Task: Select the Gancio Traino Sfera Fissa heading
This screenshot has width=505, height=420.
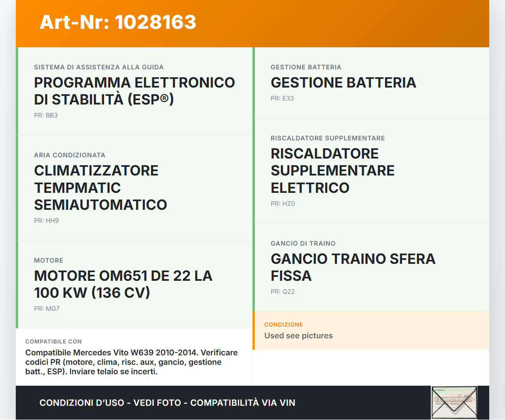Action: (x=353, y=267)
